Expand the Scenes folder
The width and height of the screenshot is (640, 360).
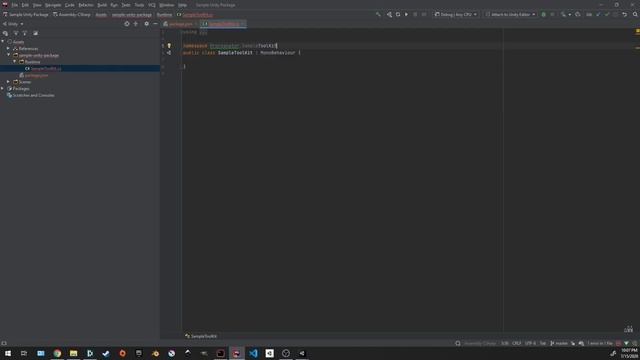[x=9, y=82]
